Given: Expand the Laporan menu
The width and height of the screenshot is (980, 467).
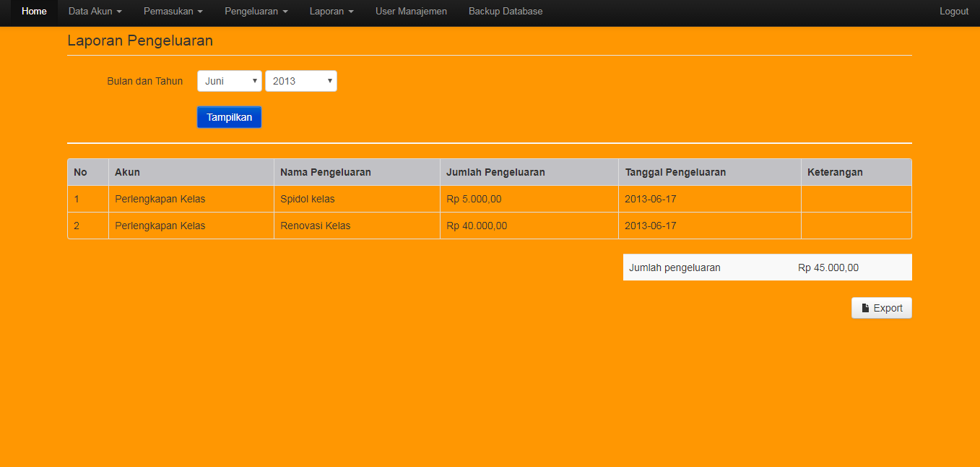Looking at the screenshot, I should pyautogui.click(x=331, y=12).
